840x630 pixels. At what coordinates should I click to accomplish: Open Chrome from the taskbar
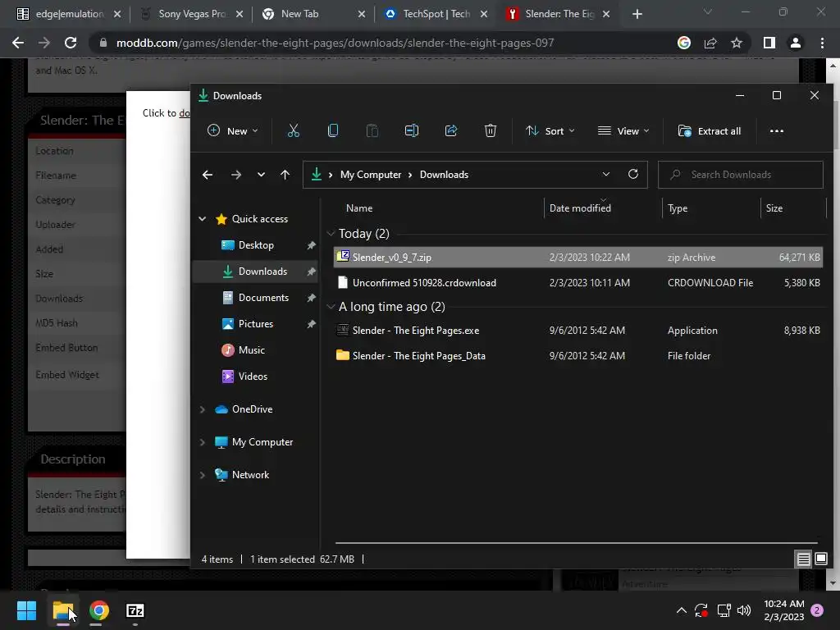click(98, 610)
